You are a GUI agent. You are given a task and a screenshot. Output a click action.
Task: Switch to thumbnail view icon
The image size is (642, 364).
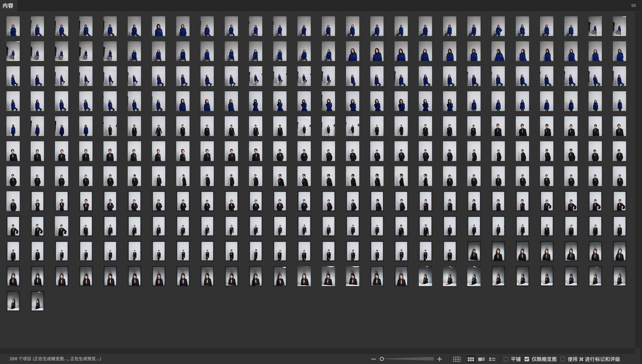(x=471, y=359)
